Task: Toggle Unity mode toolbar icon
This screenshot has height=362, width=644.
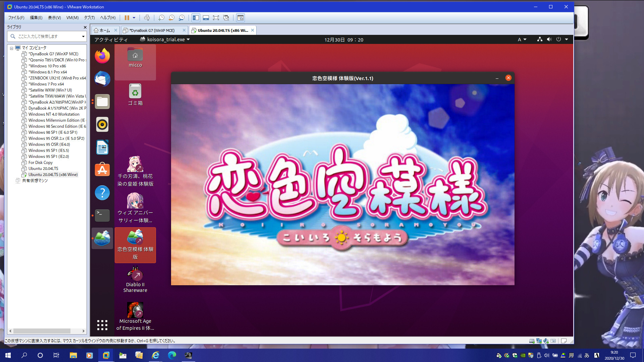Action: 226,18
